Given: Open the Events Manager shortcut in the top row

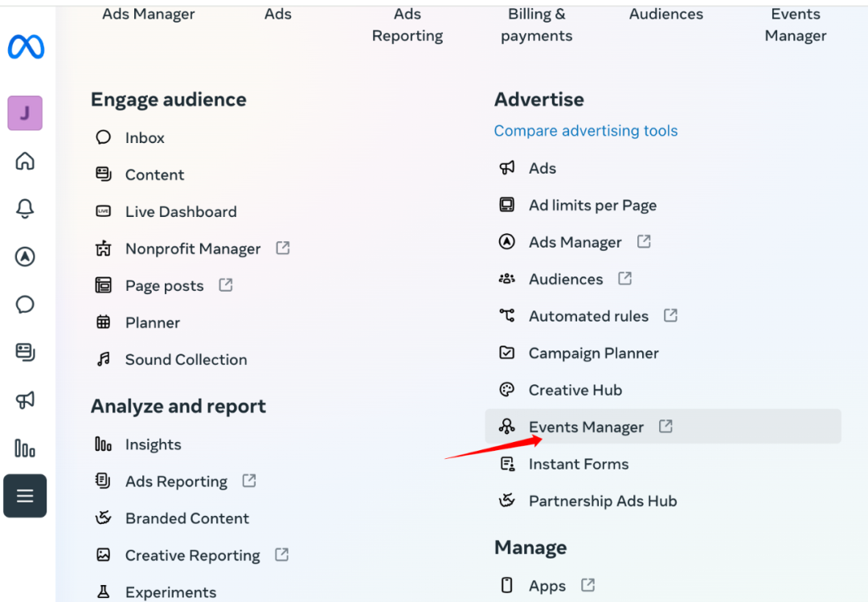Looking at the screenshot, I should [796, 25].
